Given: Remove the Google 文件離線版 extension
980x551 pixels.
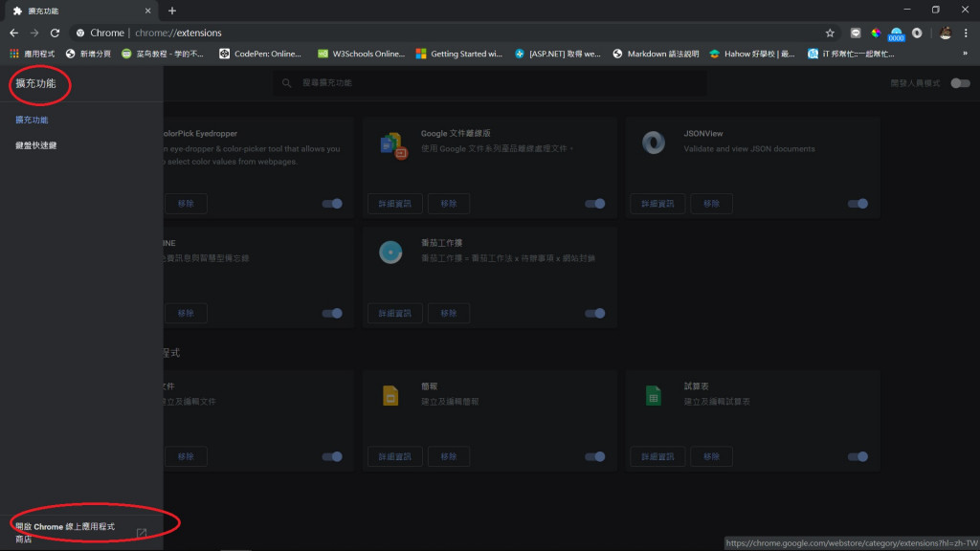Looking at the screenshot, I should pos(449,204).
